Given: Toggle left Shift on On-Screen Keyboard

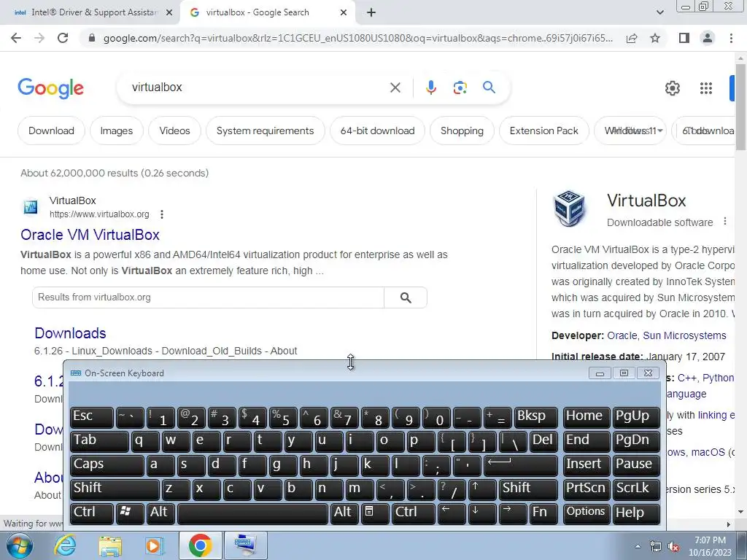Looking at the screenshot, I should click(115, 489).
